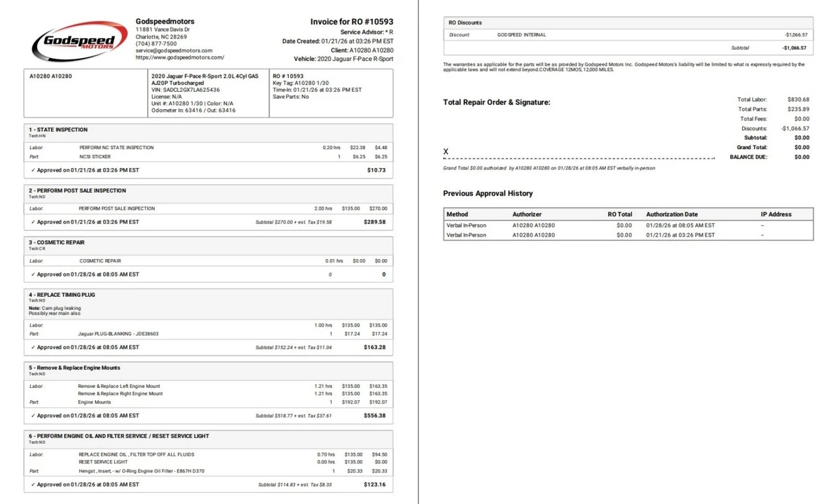Select the 'Cam plug leaking' note text
Viewport: 838px width, 504px height.
point(61,308)
